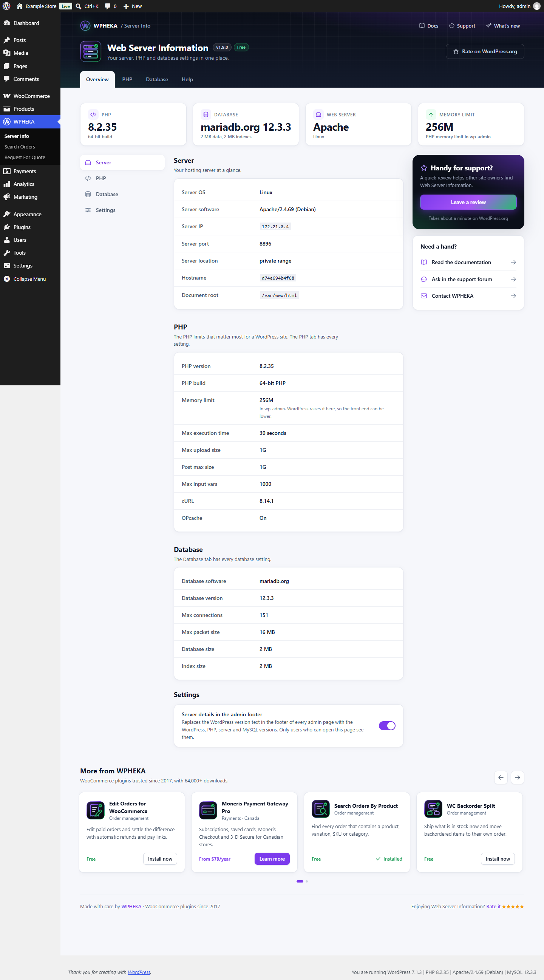Click Rate on WordPress.org button
544x980 pixels.
(485, 51)
